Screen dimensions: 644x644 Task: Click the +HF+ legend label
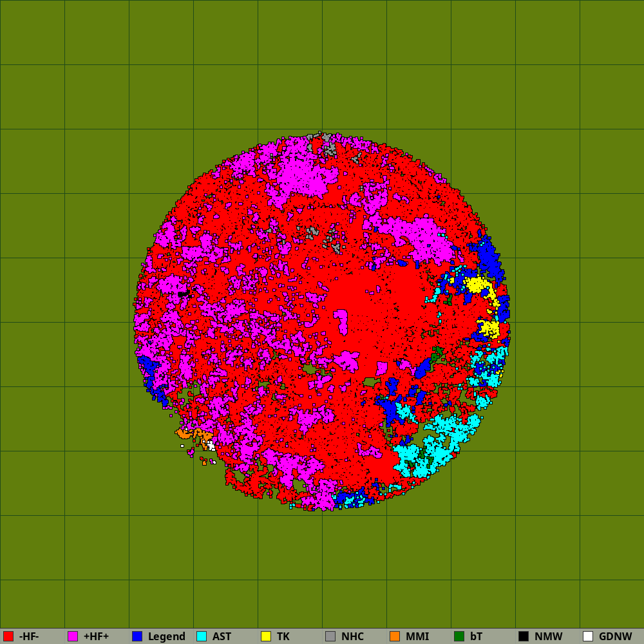pos(96,636)
